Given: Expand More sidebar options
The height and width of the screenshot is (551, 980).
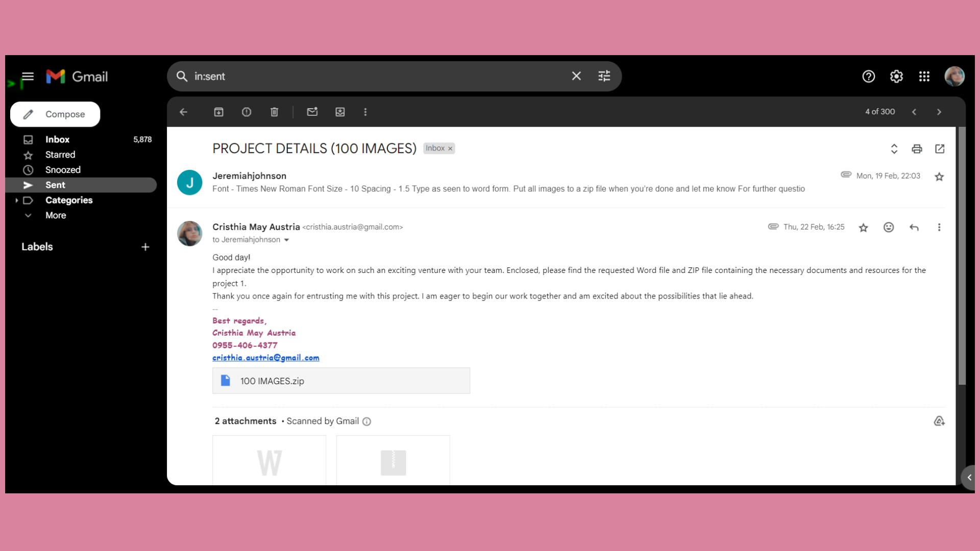Looking at the screenshot, I should pyautogui.click(x=55, y=215).
